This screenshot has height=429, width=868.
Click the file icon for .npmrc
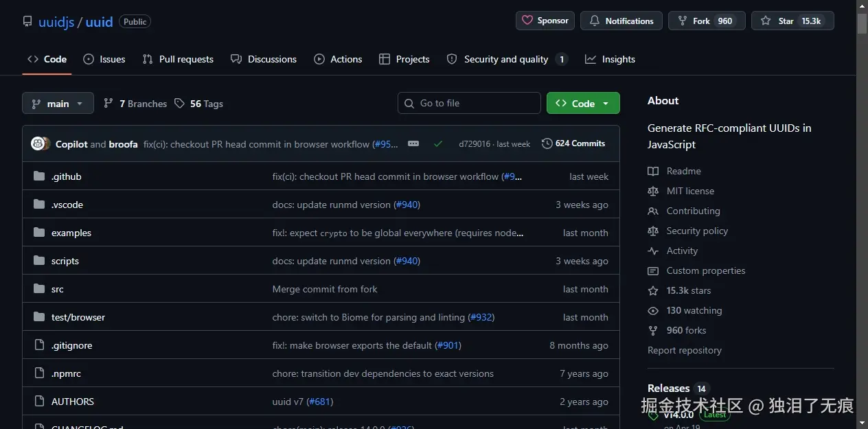point(39,373)
